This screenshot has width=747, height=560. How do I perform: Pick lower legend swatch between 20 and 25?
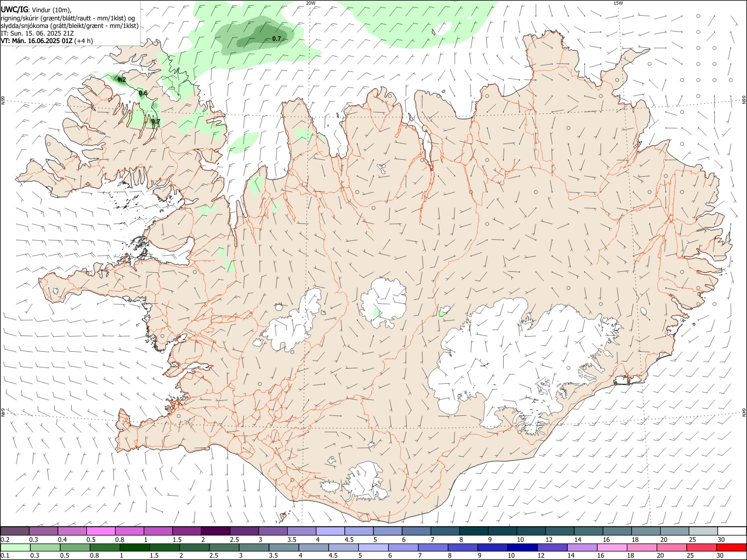pyautogui.click(x=671, y=547)
